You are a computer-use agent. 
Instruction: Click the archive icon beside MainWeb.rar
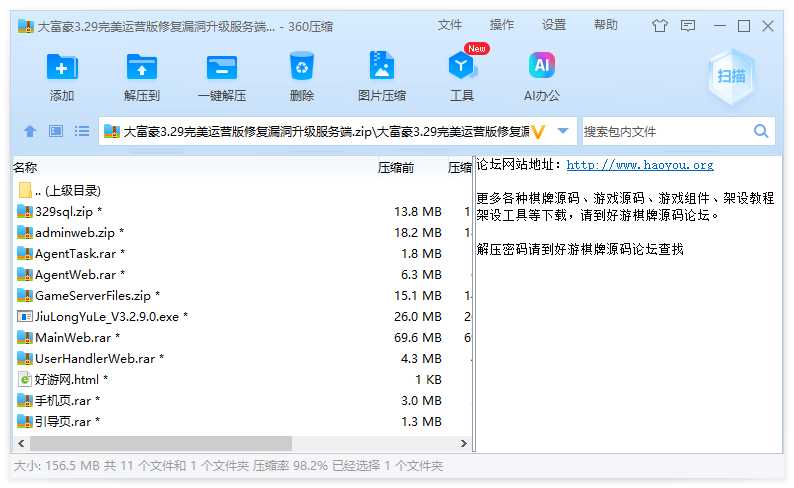click(25, 337)
